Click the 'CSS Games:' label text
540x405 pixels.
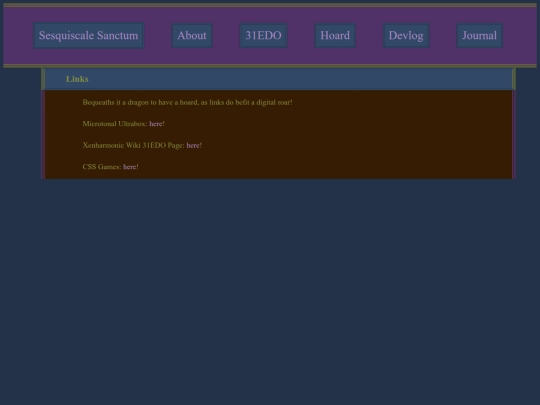pyautogui.click(x=102, y=167)
